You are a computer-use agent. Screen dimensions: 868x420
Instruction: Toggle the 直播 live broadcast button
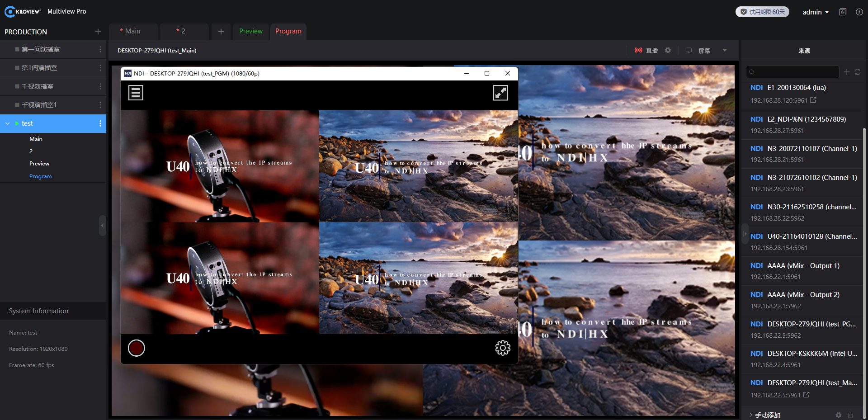[646, 50]
